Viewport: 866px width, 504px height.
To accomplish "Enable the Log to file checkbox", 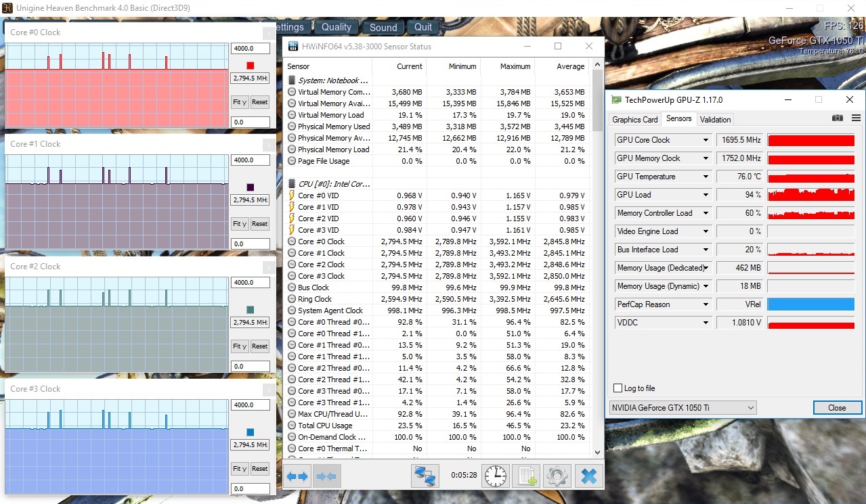I will pos(618,388).
